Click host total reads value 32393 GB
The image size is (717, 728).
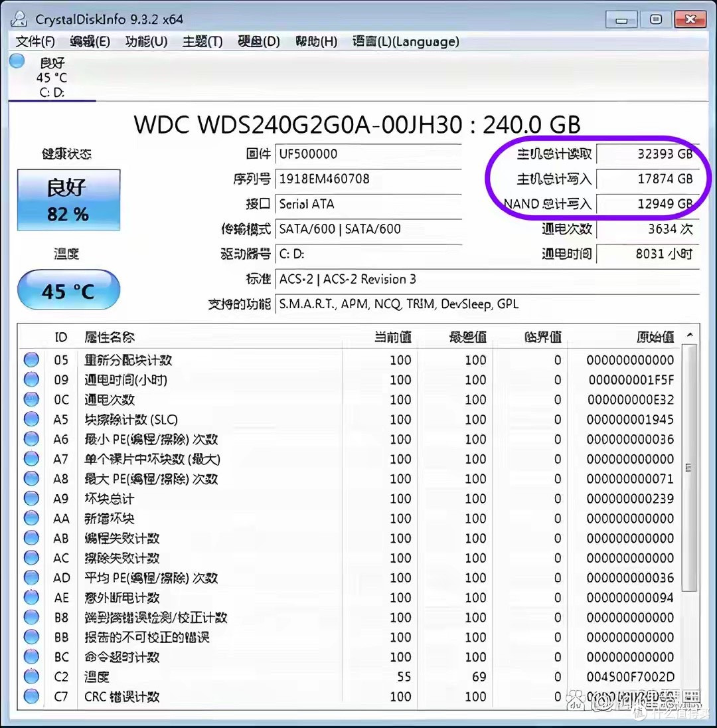648,154
